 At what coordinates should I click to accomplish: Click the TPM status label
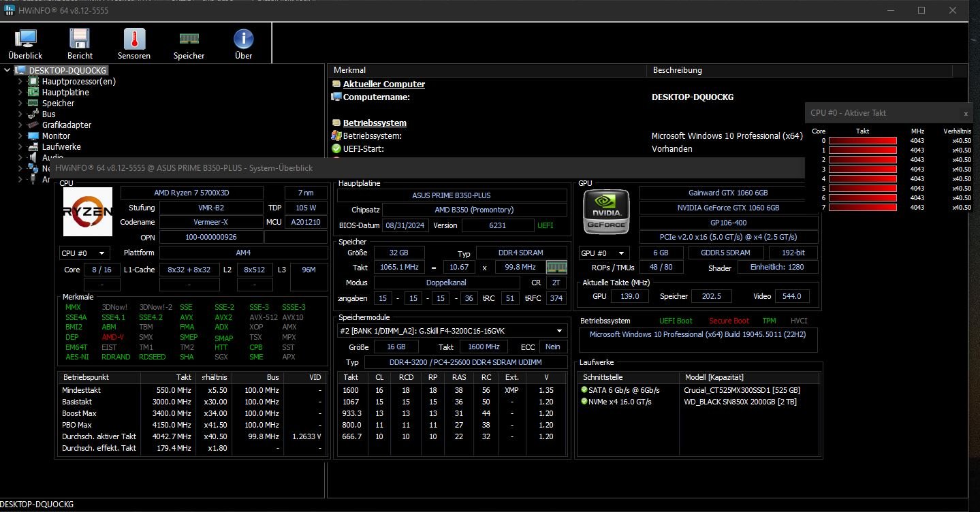coord(769,321)
